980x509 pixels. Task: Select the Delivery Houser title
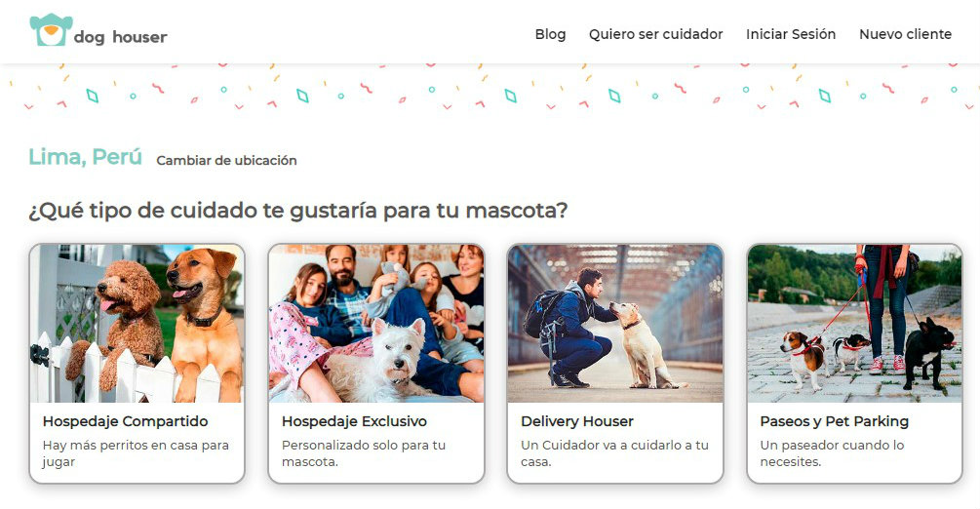click(x=577, y=421)
